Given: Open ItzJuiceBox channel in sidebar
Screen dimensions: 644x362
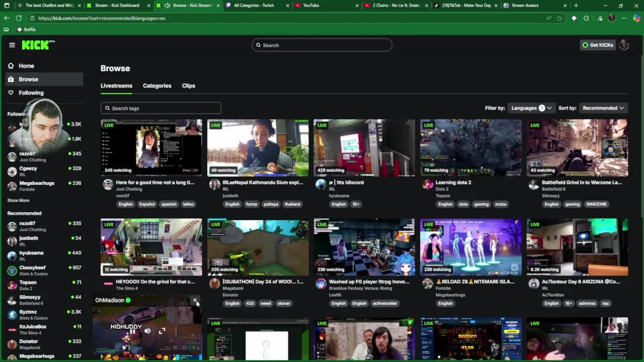Looking at the screenshot, I should (x=44, y=329).
